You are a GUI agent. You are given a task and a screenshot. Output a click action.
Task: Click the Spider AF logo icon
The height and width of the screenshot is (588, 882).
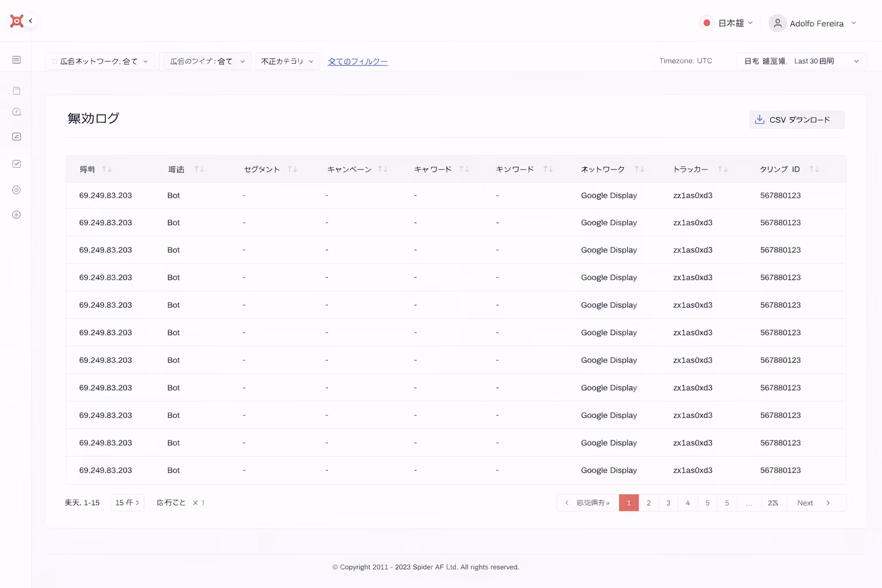click(x=17, y=21)
